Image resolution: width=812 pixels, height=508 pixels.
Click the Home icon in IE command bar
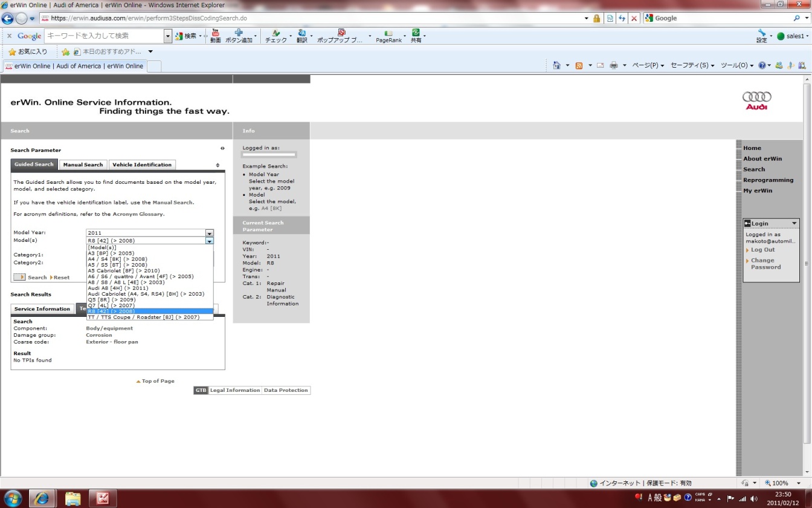(556, 65)
